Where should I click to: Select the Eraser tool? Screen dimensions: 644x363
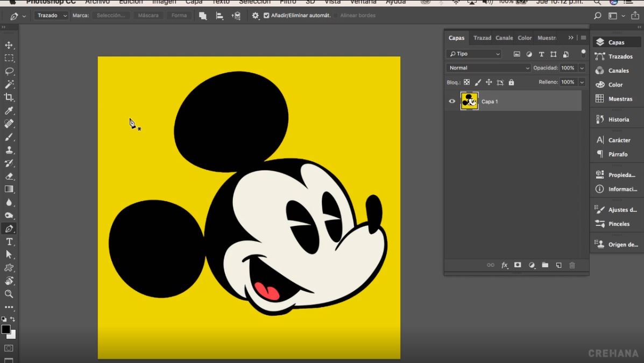coord(9,176)
